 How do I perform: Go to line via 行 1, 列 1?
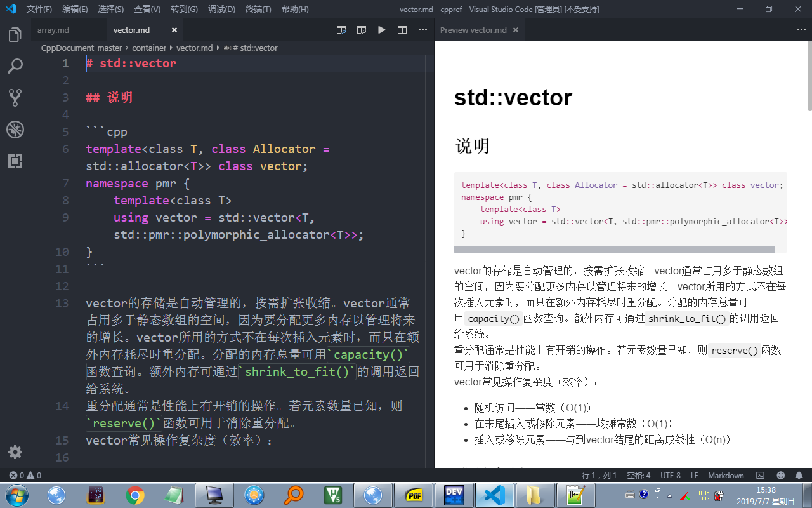[599, 475]
